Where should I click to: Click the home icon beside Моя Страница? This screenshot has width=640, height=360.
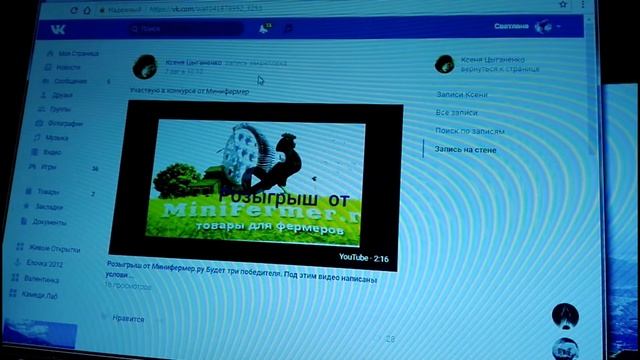[50, 53]
